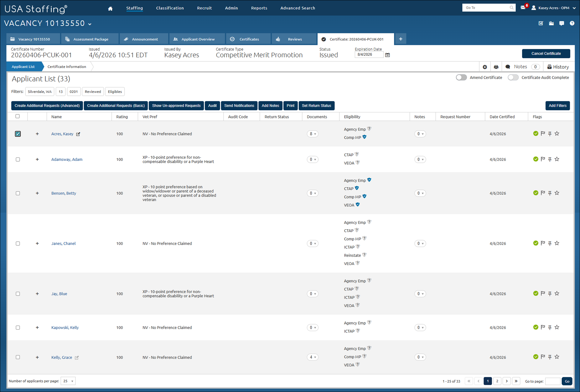580x392 pixels.
Task: Open the mail notifications envelope icon
Action: pos(523,7)
